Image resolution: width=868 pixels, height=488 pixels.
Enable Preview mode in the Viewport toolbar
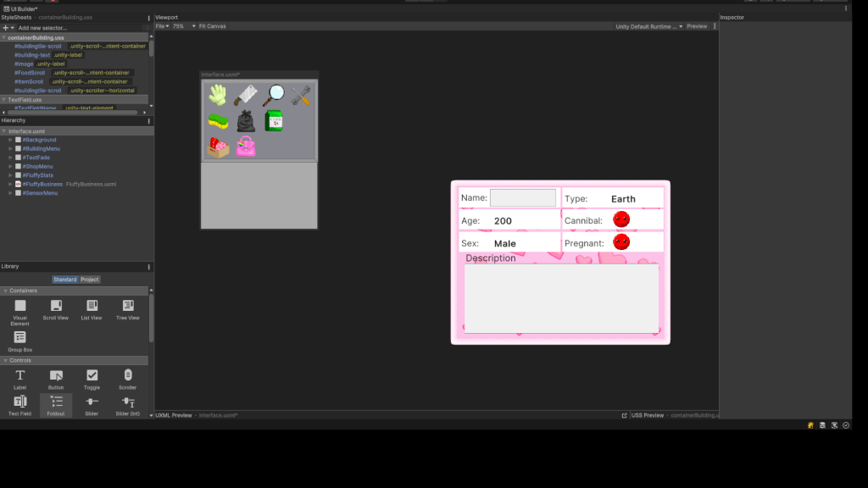point(697,25)
